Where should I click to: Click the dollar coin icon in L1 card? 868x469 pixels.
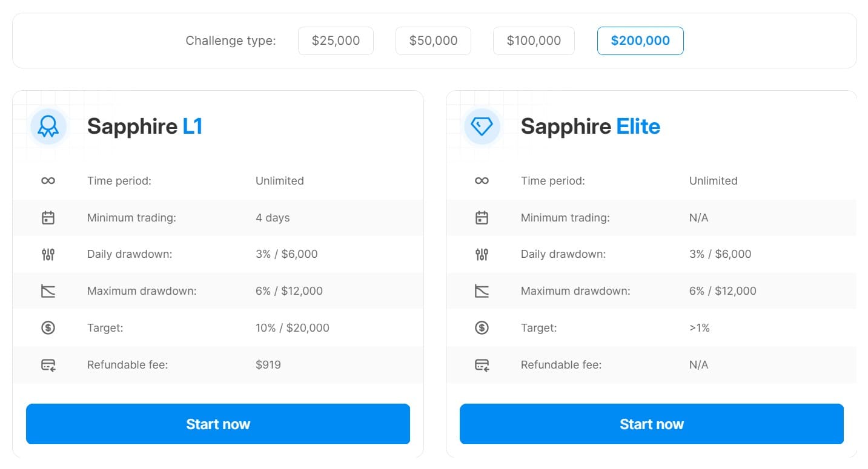(48, 328)
